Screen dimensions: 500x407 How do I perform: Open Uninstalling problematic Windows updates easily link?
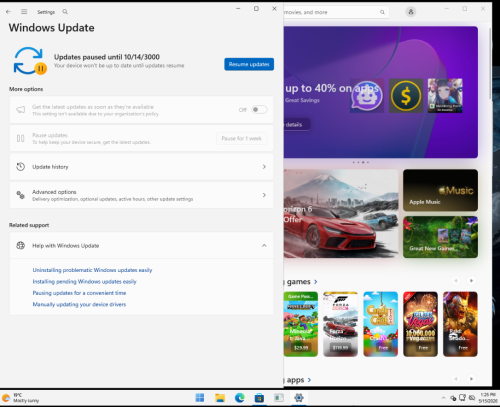[x=92, y=270]
